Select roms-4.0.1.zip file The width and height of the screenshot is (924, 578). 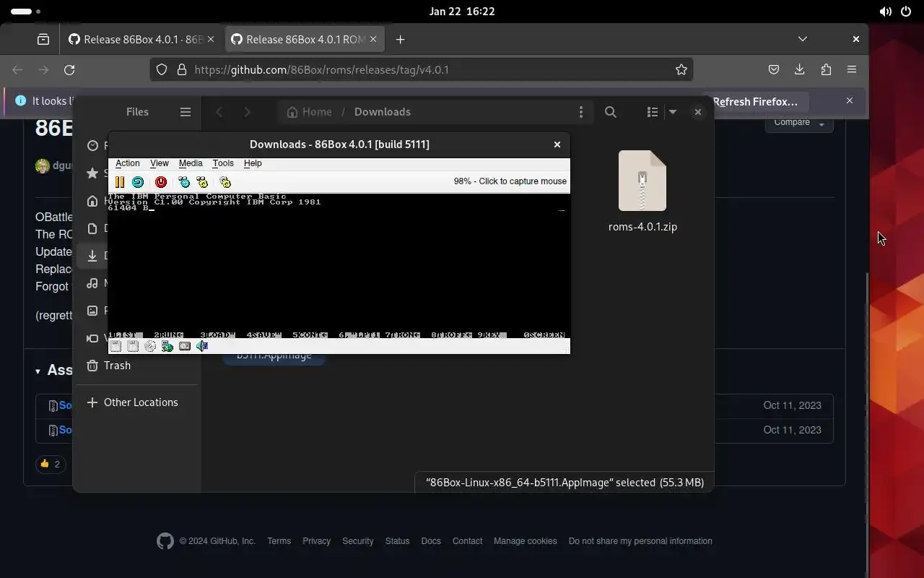pyautogui.click(x=642, y=191)
